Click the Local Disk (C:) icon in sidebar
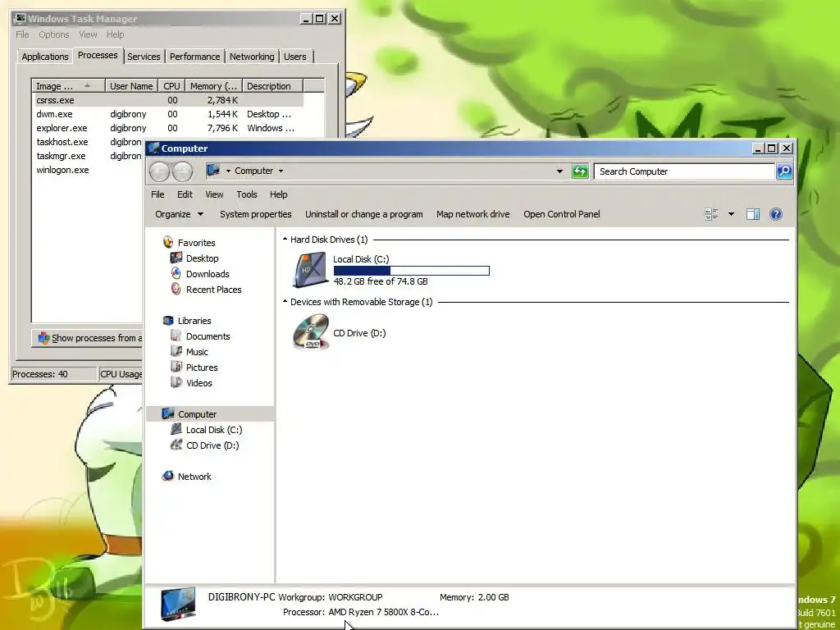 [x=176, y=429]
